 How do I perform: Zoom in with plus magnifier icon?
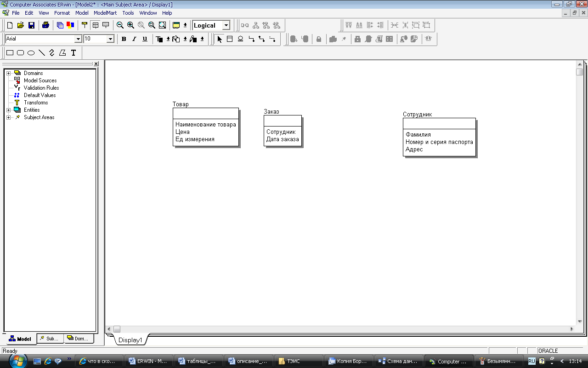(x=130, y=25)
